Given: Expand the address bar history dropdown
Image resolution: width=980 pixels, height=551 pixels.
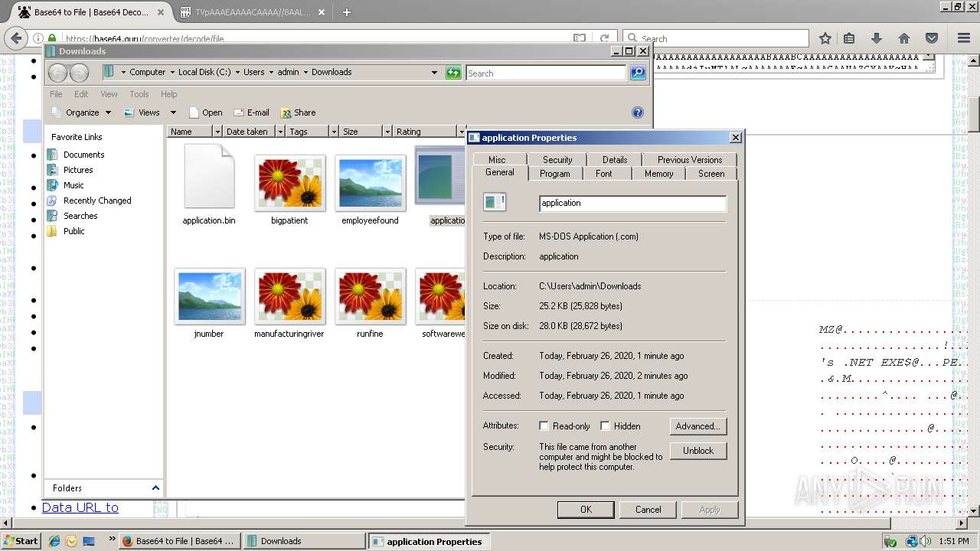Looking at the screenshot, I should click(x=434, y=73).
